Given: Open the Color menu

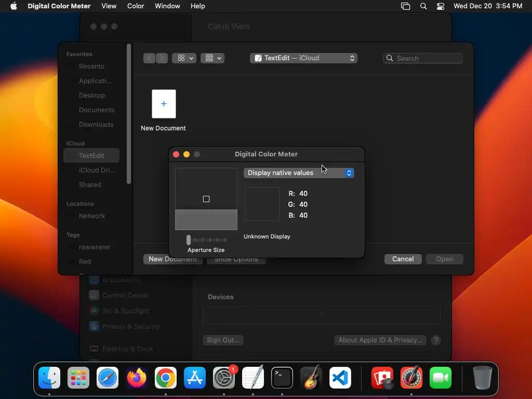Looking at the screenshot, I should 136,6.
